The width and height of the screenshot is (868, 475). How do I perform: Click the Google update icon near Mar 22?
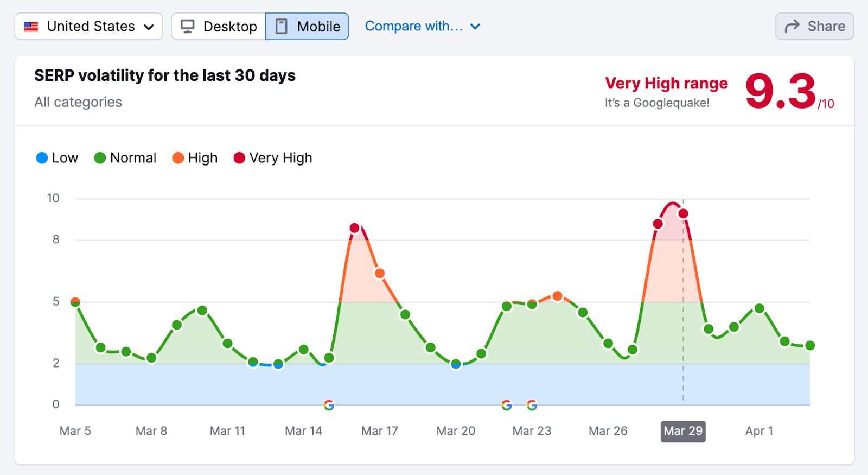[507, 405]
